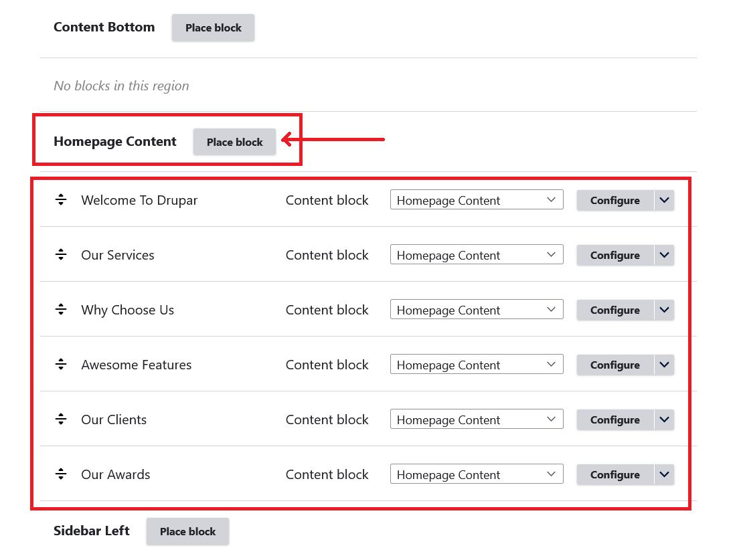The width and height of the screenshot is (737, 560).
Task: Open the region dropdown for Our Clients
Action: point(476,419)
